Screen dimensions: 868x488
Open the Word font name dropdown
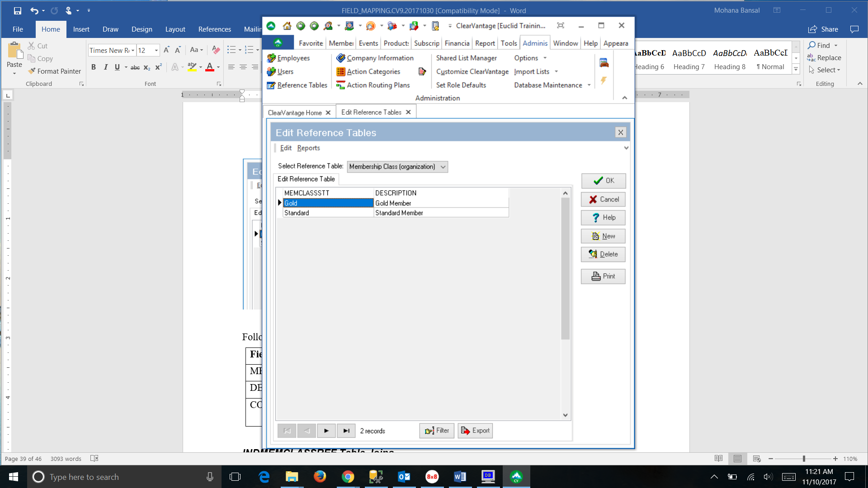pos(133,50)
